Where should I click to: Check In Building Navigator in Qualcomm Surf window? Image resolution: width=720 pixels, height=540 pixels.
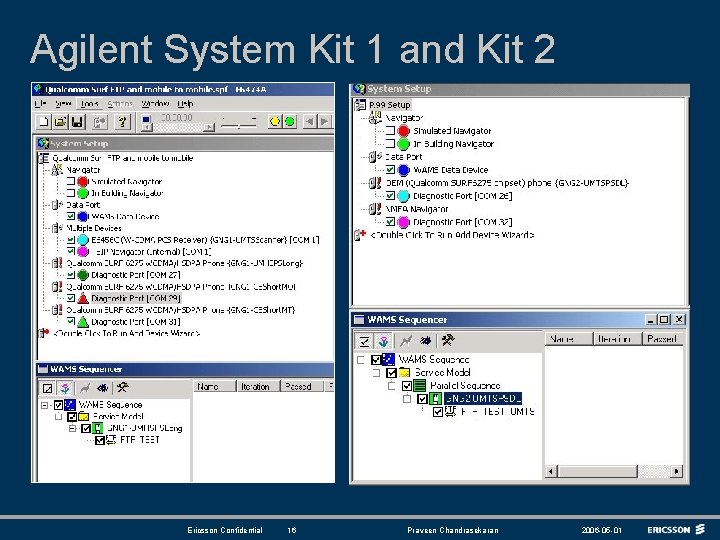pos(71,193)
